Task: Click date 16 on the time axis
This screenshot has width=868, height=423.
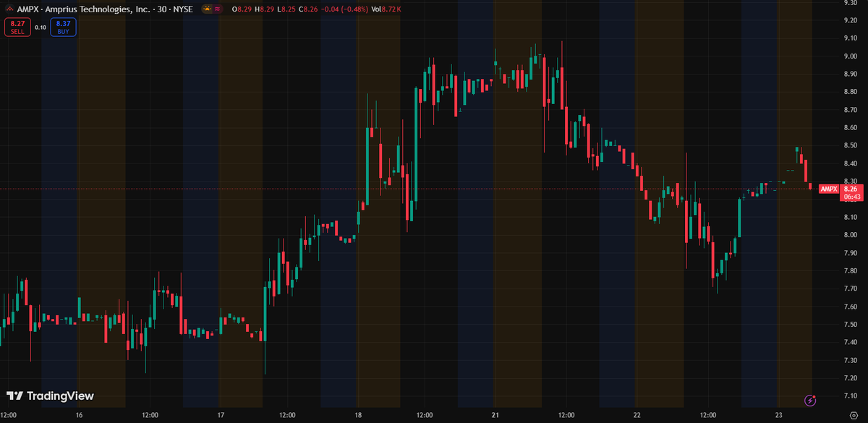Action: pos(79,415)
